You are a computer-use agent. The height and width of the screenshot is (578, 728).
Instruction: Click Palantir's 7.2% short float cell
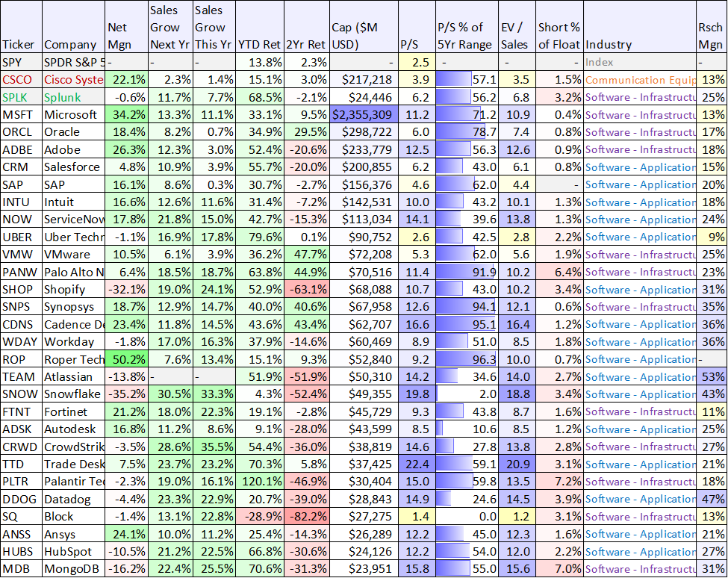(559, 482)
